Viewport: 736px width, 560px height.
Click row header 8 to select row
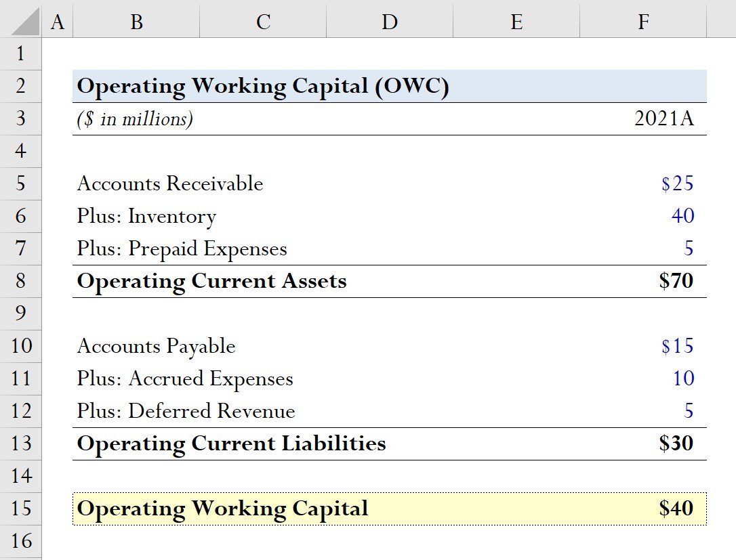pos(21,281)
